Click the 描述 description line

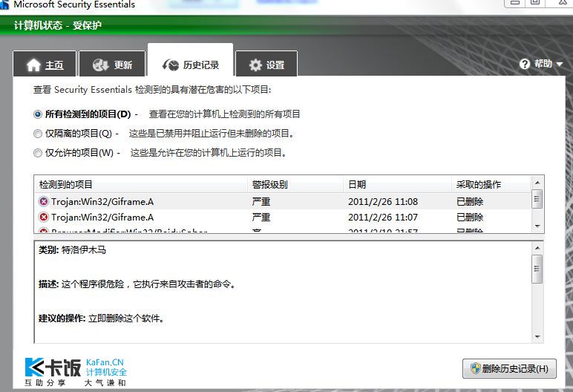pyautogui.click(x=137, y=284)
